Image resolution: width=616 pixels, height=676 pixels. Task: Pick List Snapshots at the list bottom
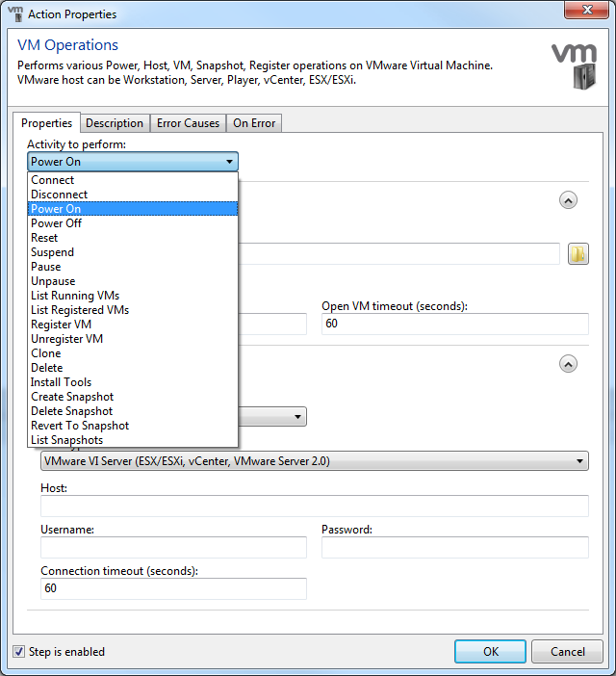coord(133,440)
